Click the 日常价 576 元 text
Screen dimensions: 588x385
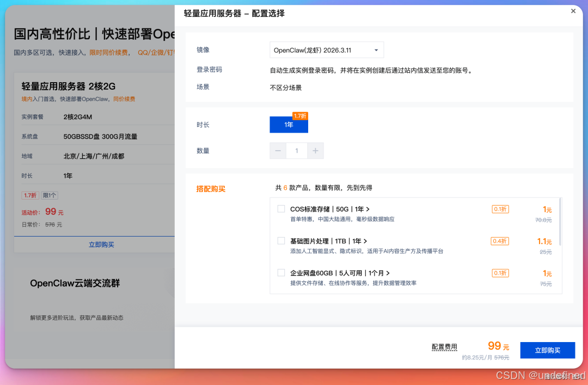(41, 225)
